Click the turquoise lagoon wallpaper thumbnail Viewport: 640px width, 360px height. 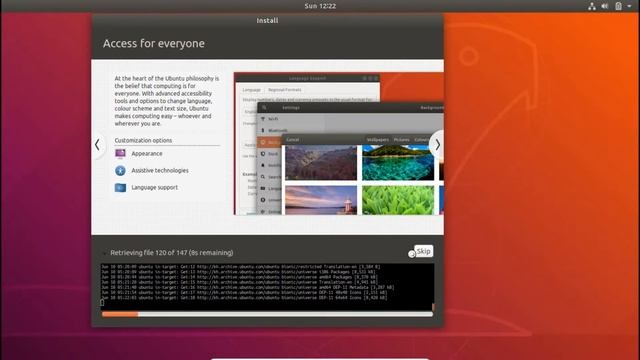398,162
